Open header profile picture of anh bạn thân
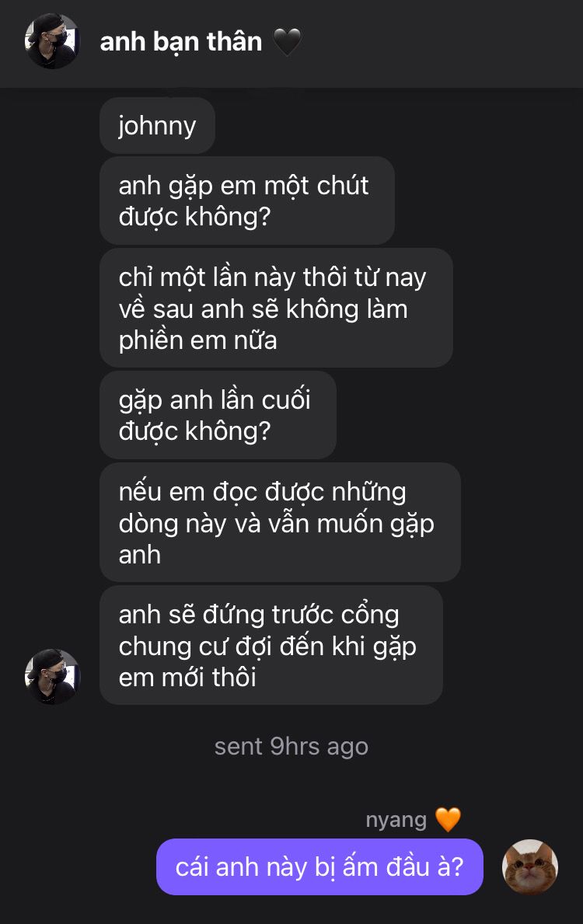 tap(52, 41)
